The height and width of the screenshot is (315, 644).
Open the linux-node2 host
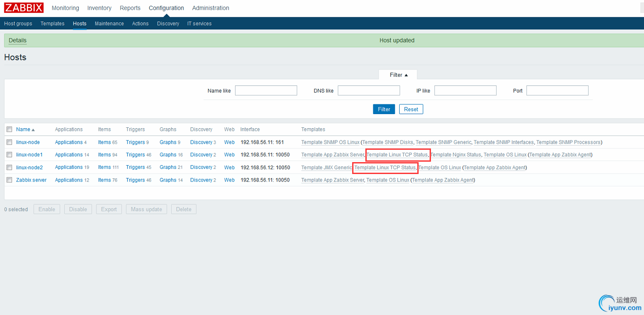tap(29, 167)
